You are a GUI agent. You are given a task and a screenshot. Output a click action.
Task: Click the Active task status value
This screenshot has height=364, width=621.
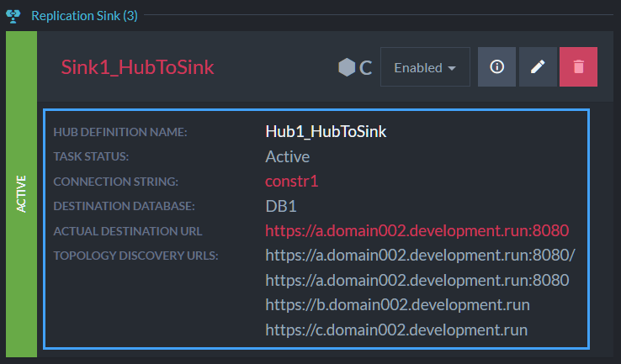(288, 156)
